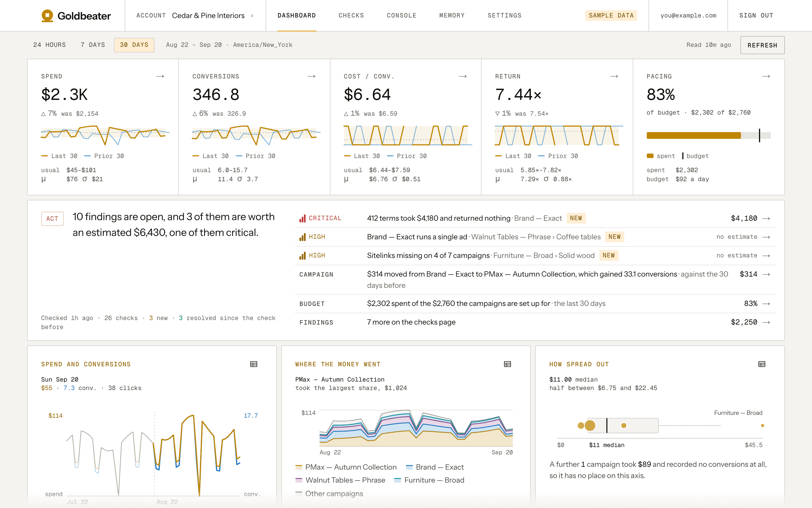Show table view for Spend and Conversions

(254, 364)
